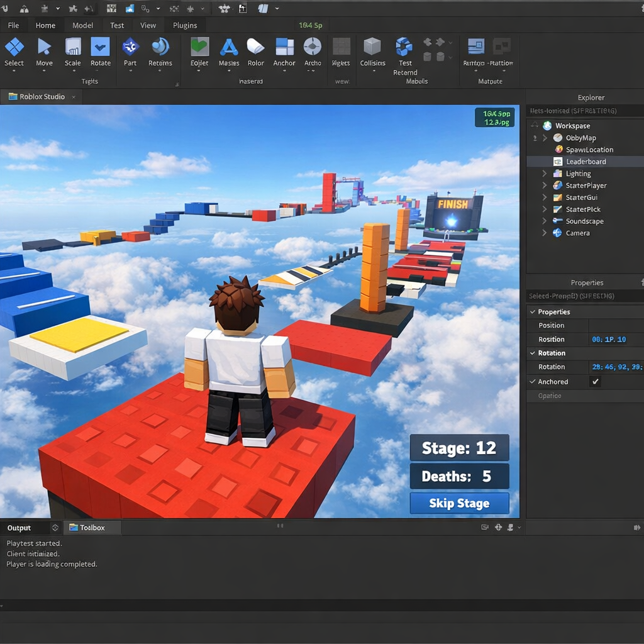Expand the ObbyMap node arrow
This screenshot has height=644, width=644.
click(x=545, y=138)
